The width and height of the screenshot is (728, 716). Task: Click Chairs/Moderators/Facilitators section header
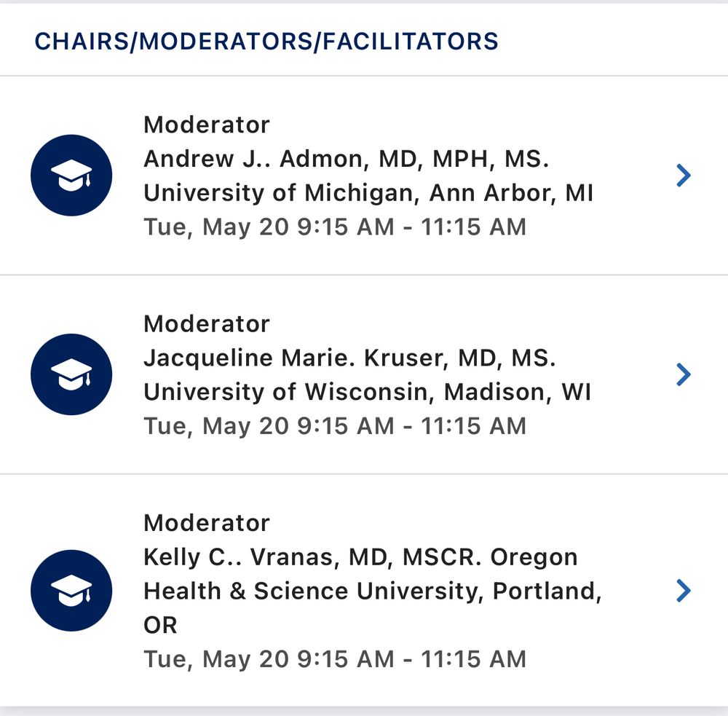point(266,42)
